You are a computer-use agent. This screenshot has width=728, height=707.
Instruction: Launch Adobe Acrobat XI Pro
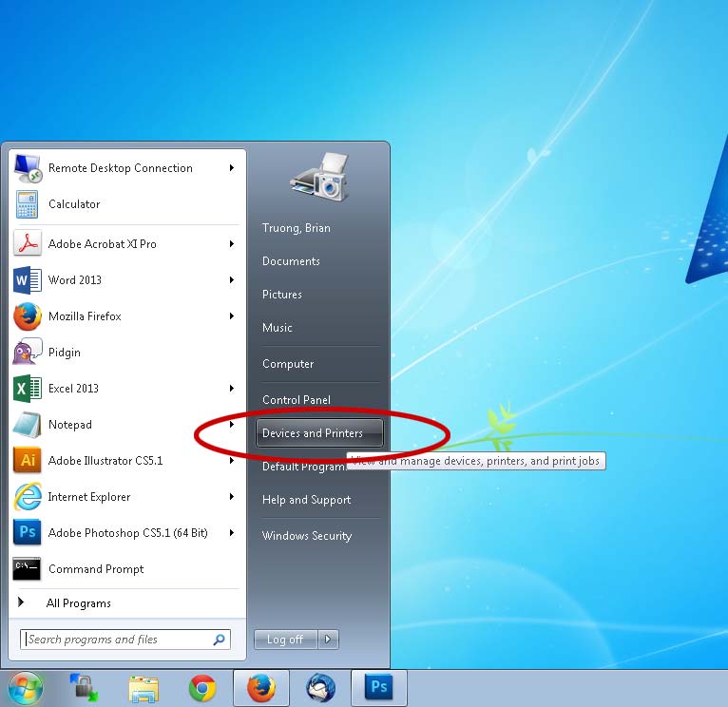(102, 244)
